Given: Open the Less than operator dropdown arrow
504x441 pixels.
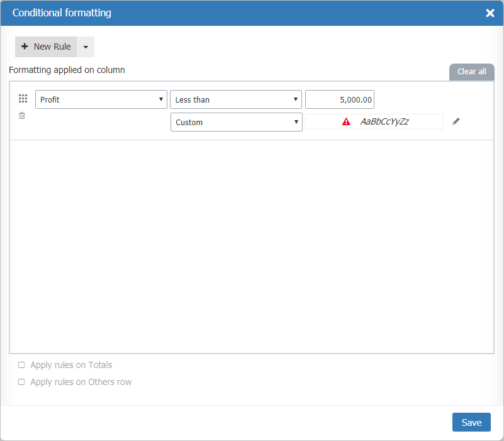Looking at the screenshot, I should pyautogui.click(x=295, y=99).
